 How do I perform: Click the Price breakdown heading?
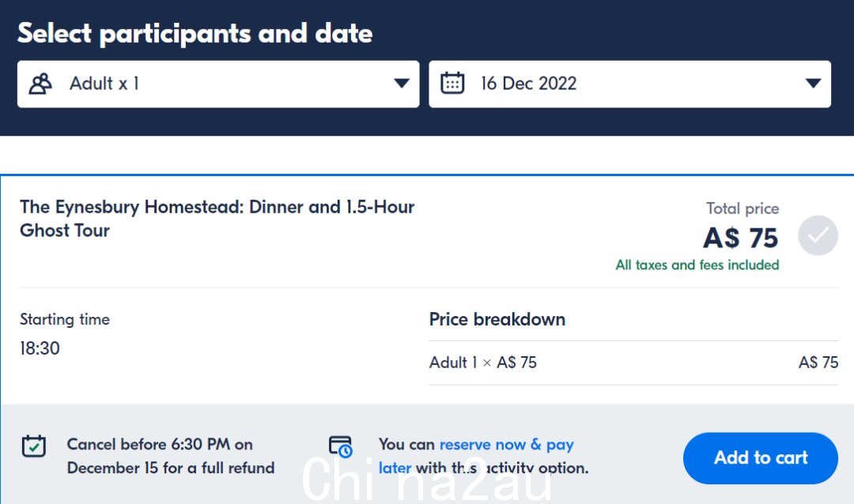pos(497,319)
